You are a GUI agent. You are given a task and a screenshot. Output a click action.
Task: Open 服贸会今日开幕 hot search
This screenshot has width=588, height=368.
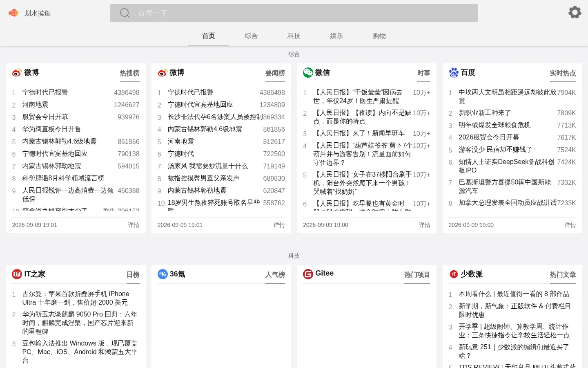45,117
